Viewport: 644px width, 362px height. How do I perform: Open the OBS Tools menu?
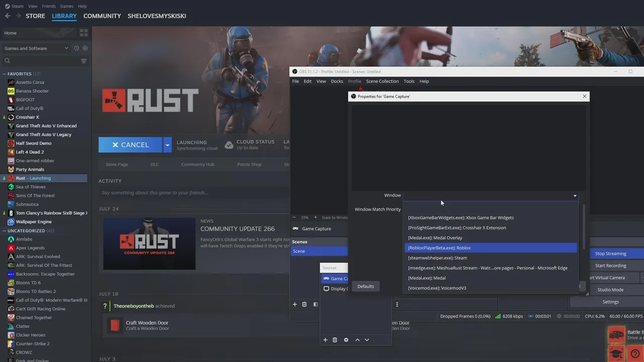click(x=409, y=81)
